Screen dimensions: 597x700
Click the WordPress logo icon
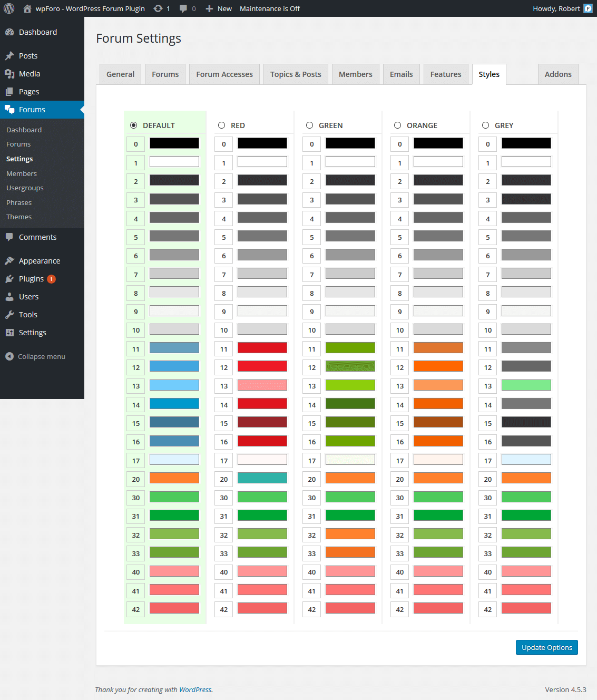(9, 8)
